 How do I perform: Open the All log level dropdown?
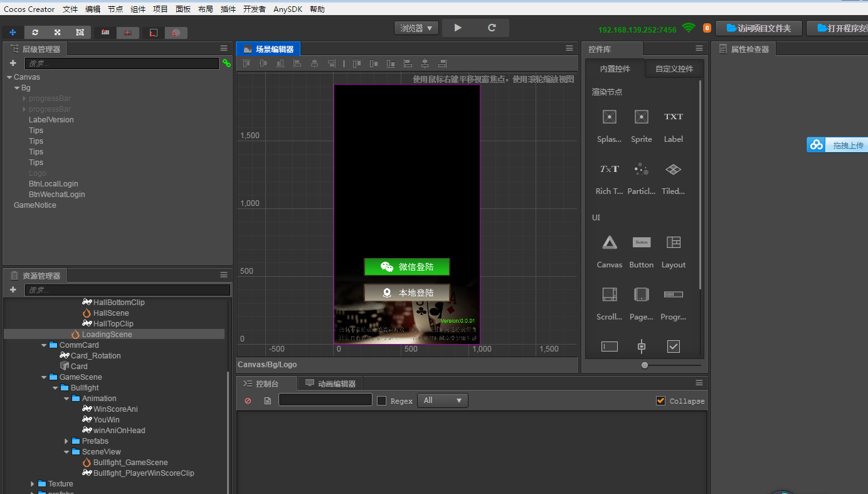(443, 400)
